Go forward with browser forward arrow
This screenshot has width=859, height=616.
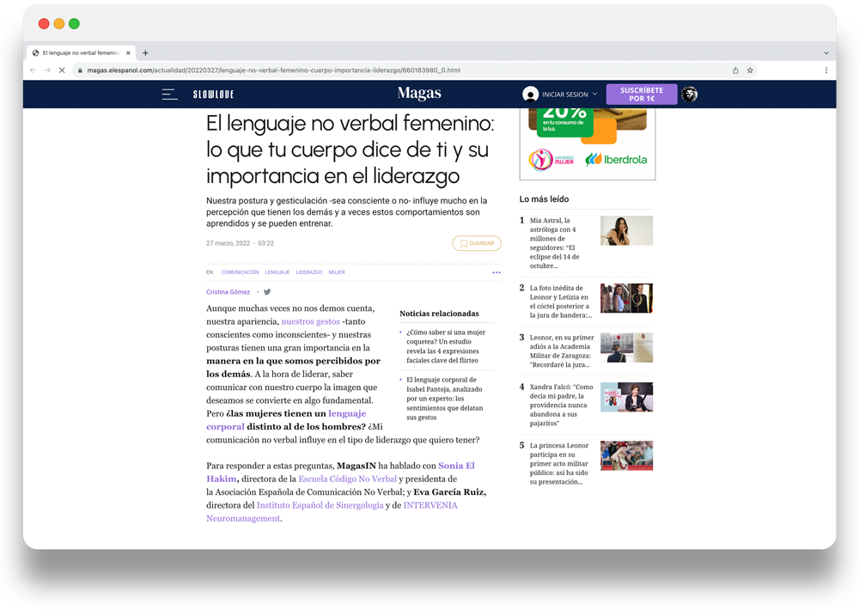(x=47, y=70)
